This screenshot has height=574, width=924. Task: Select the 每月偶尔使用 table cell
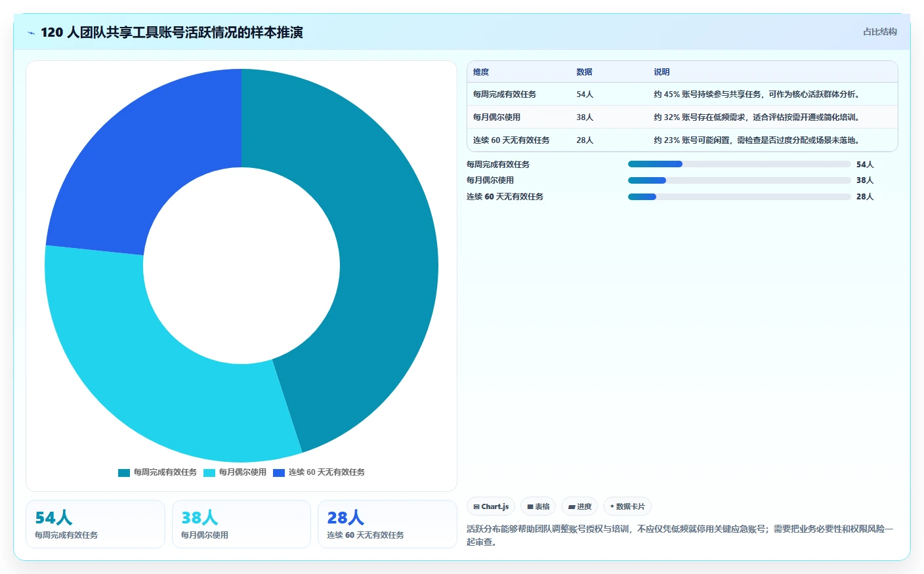coord(497,117)
